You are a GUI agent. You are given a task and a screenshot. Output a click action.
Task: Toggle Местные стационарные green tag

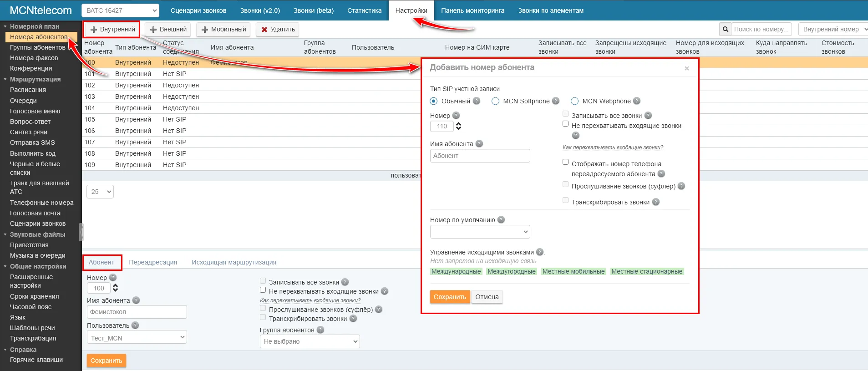coord(647,271)
